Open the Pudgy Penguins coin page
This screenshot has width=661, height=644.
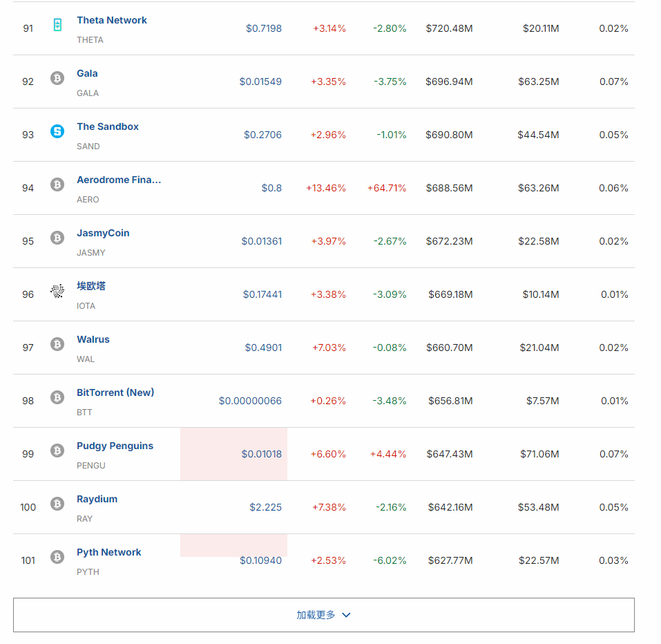115,446
